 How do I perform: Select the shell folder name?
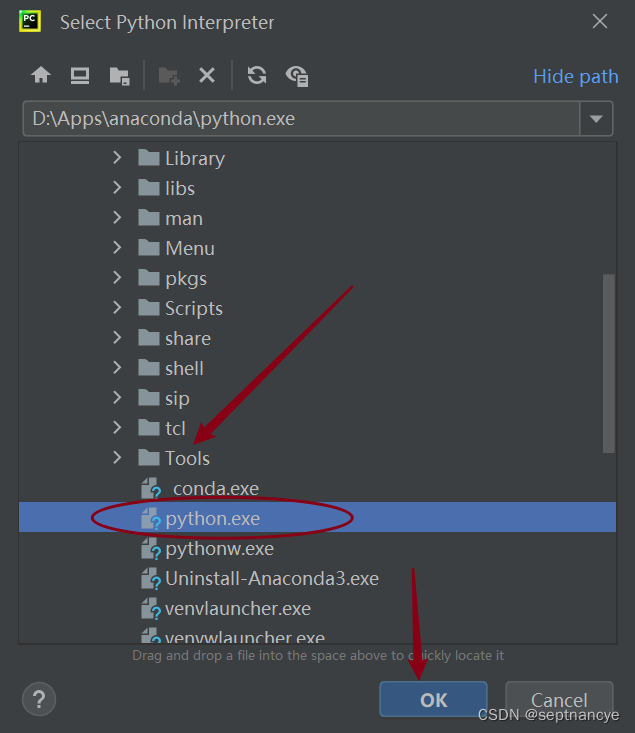(184, 368)
